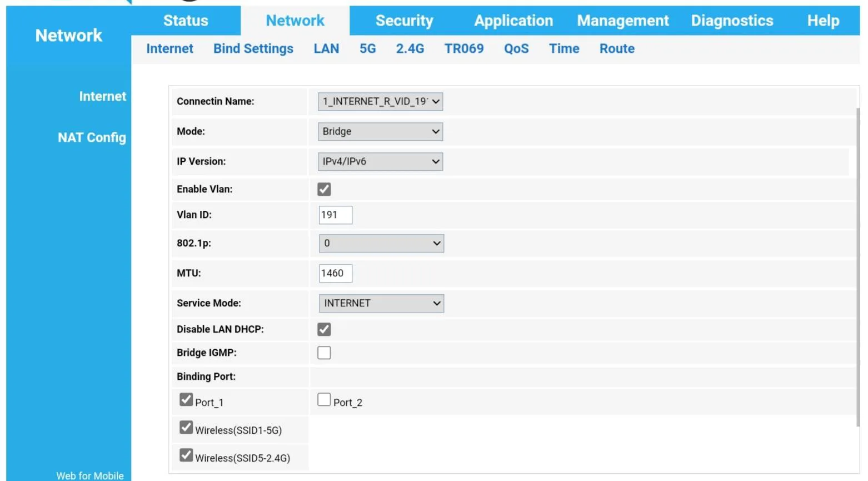Uncheck Port_1 binding port
The image size is (868, 481).
(186, 400)
